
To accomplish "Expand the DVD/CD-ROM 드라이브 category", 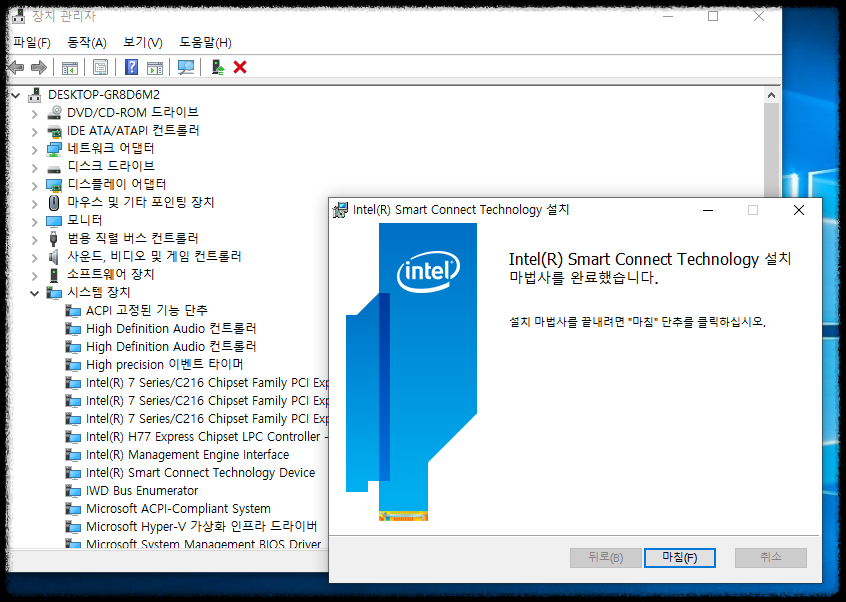I will pyautogui.click(x=35, y=114).
